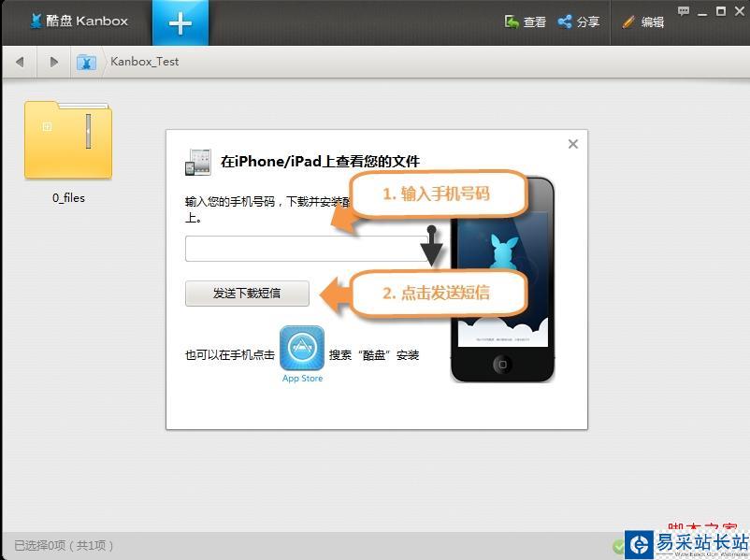The image size is (750, 560).
Task: Click the Kanbox rabbit logo icon
Action: pos(37,19)
